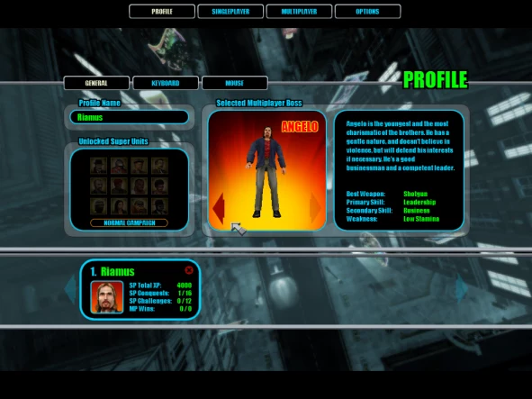This screenshot has width=532, height=399.
Task: Click the Angelo boss character model
Action: tap(267, 172)
